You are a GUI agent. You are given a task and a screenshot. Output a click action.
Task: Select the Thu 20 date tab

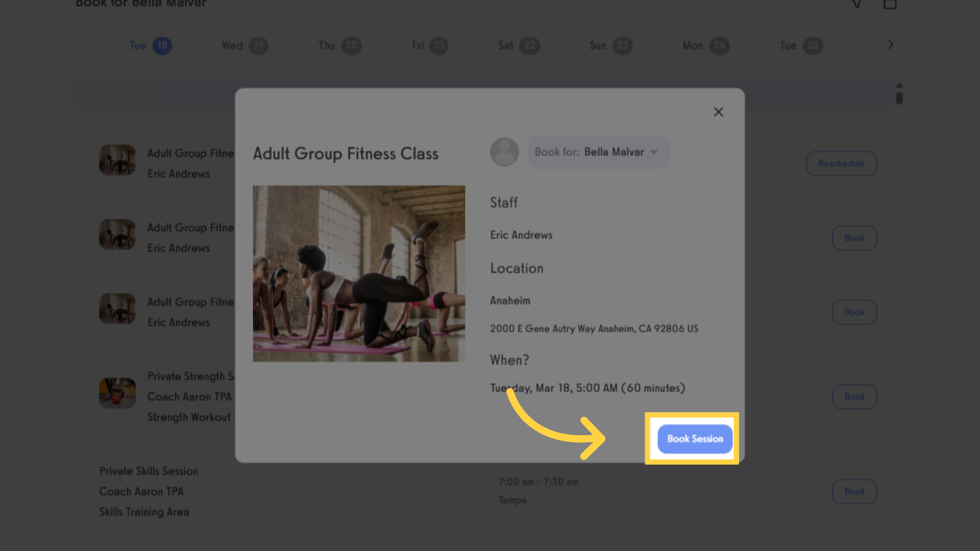(339, 46)
